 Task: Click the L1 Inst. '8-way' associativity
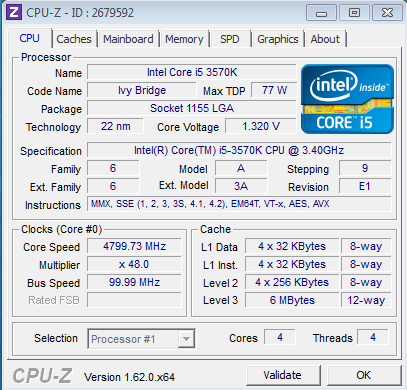366,264
